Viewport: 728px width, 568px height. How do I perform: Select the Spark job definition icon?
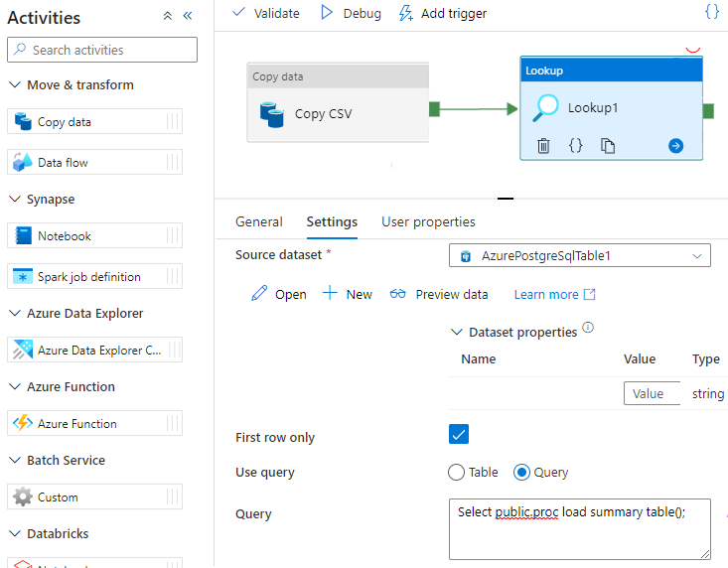coord(23,276)
